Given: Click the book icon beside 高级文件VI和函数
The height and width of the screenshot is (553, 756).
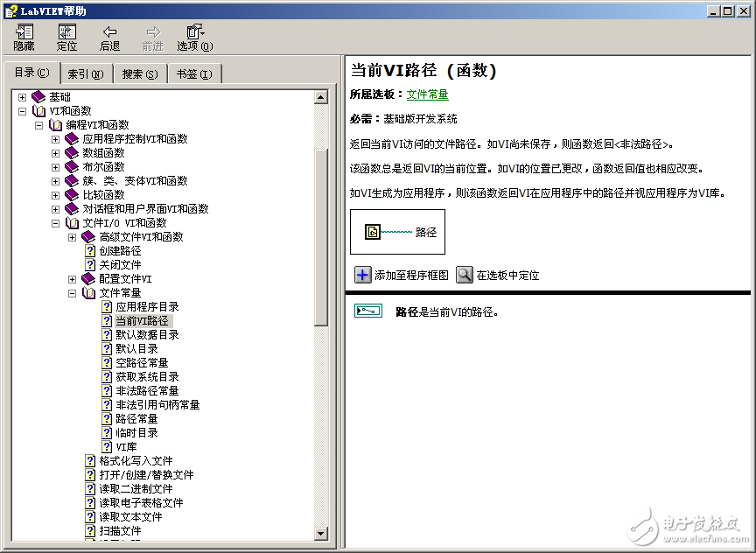Looking at the screenshot, I should [88, 237].
